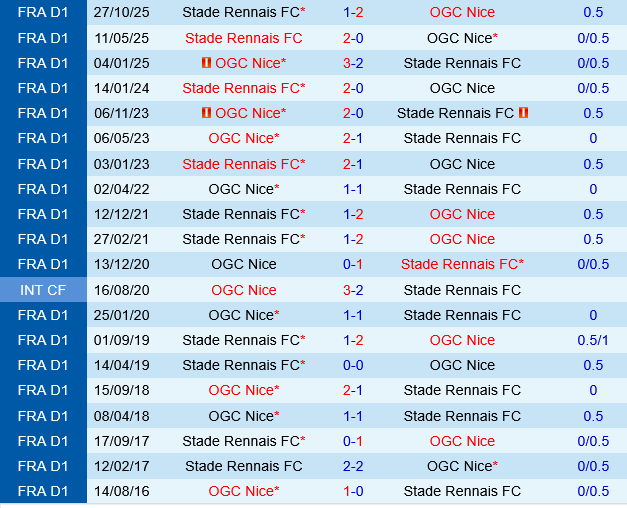
Task: Select OGC Nice away team in 14/01/24 row
Action: tap(462, 88)
